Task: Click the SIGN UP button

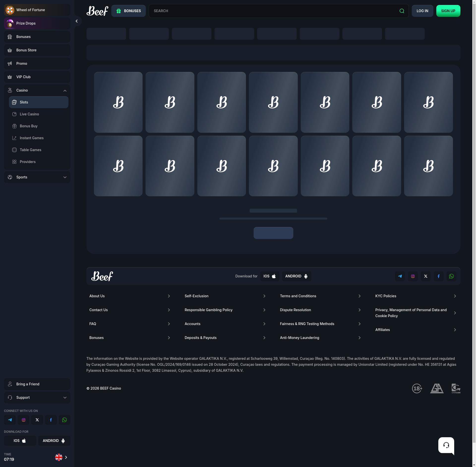Action: [x=448, y=11]
